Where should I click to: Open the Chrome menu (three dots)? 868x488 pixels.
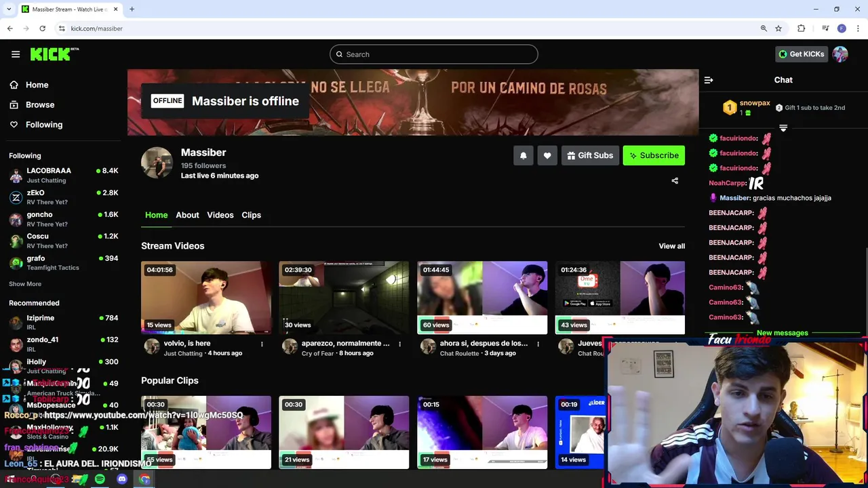point(859,28)
